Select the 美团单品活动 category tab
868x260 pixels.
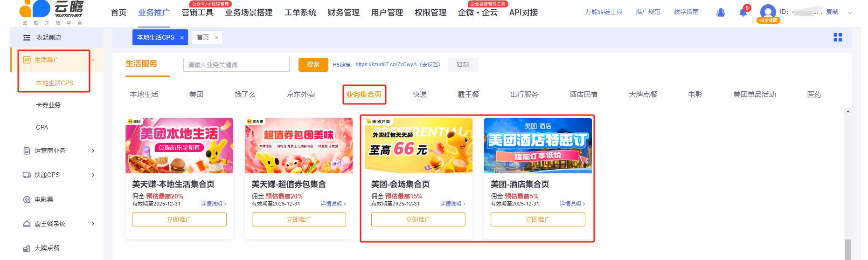point(755,95)
